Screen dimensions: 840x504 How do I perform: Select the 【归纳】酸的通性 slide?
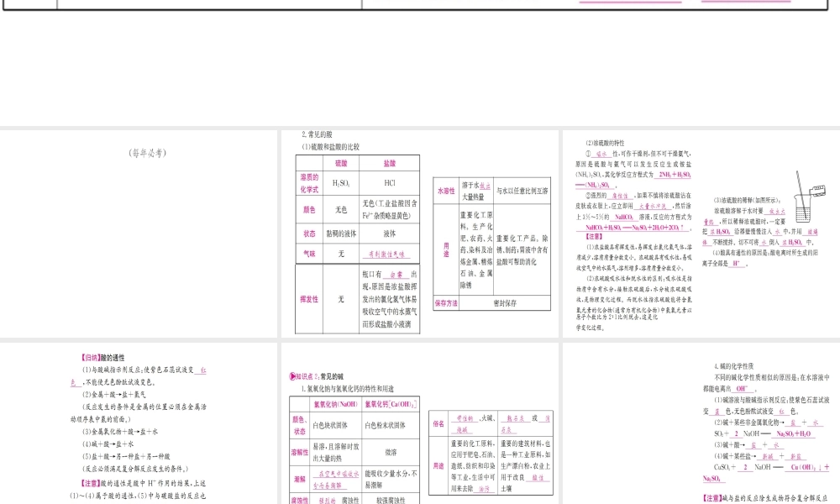[139, 424]
